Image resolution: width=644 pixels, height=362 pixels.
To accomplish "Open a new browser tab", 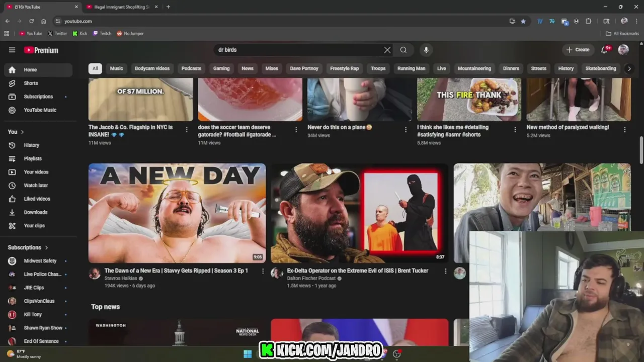I will pyautogui.click(x=168, y=7).
